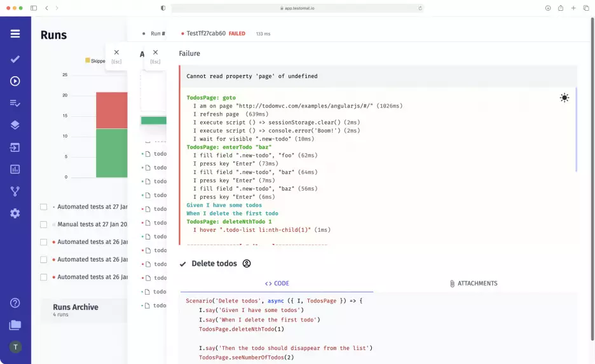This screenshot has width=595, height=364.
Task: Open Runs via play circle icon
Action: click(15, 81)
